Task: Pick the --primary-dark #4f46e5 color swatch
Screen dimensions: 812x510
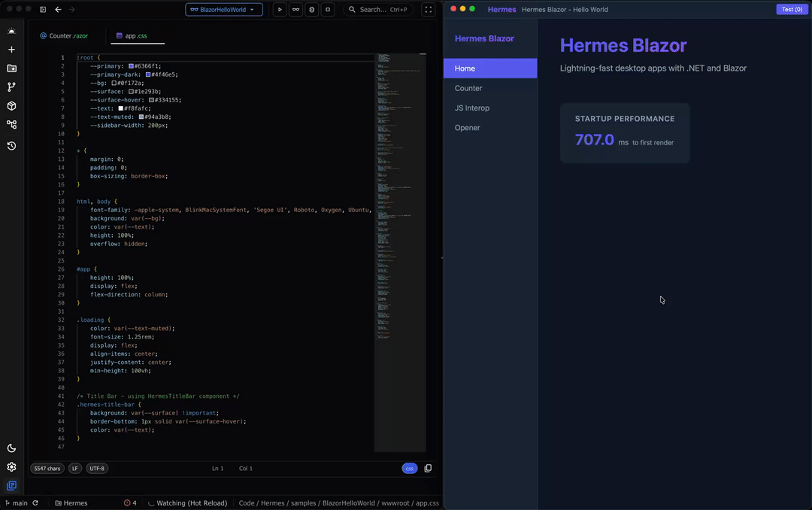Action: [148, 74]
